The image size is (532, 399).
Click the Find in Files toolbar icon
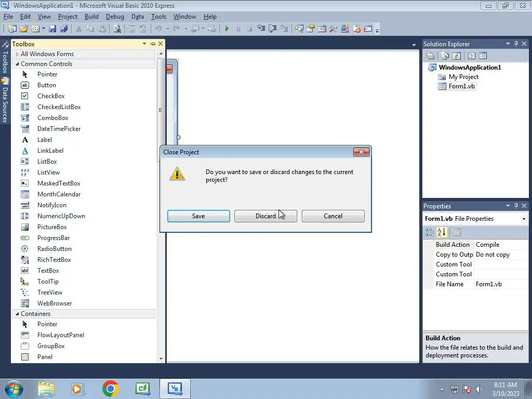coord(117,29)
